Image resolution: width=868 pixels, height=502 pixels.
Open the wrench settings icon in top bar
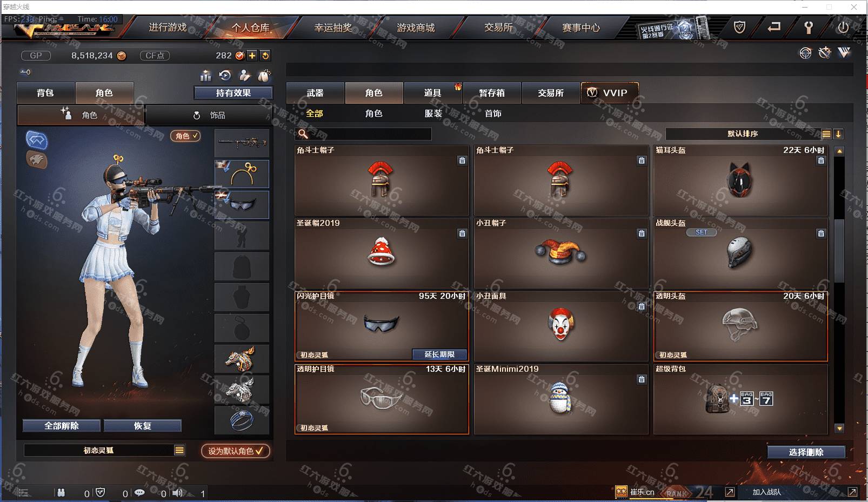coord(809,27)
